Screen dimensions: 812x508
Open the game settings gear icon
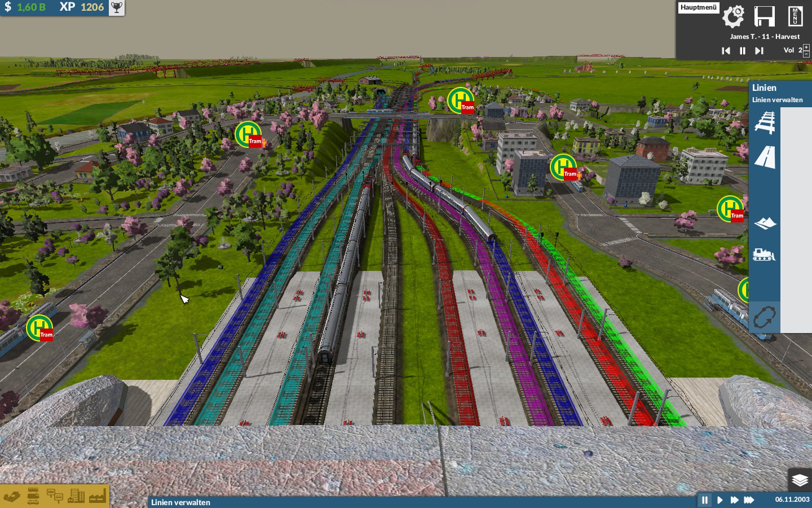point(733,16)
